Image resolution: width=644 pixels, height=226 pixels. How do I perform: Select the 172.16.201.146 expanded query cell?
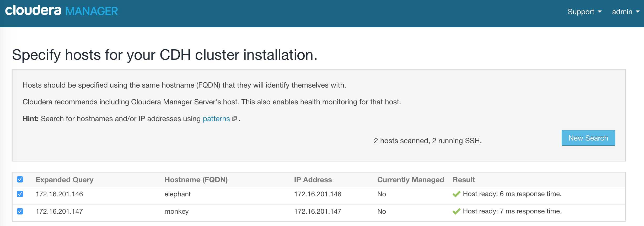(59, 194)
